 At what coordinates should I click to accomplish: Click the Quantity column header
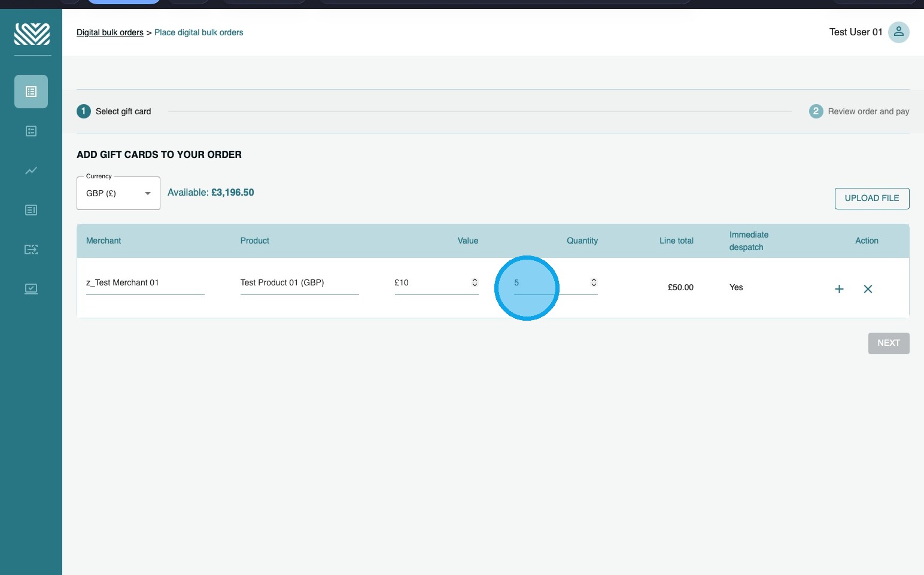(582, 241)
